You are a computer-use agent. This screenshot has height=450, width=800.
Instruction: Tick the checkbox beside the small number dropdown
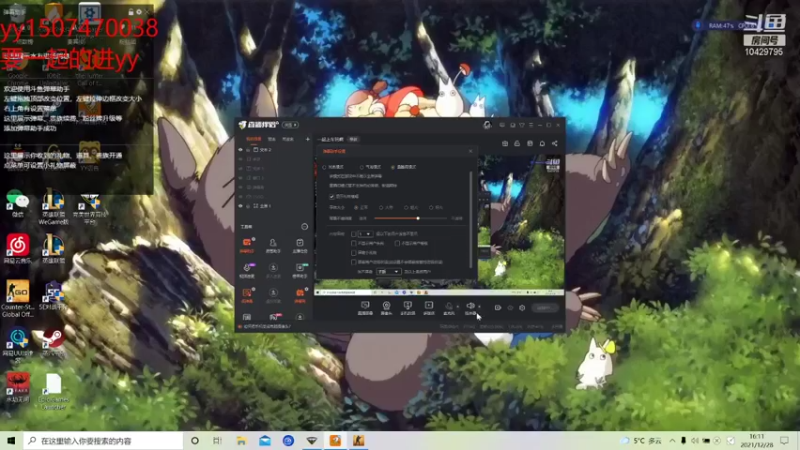[x=353, y=234]
